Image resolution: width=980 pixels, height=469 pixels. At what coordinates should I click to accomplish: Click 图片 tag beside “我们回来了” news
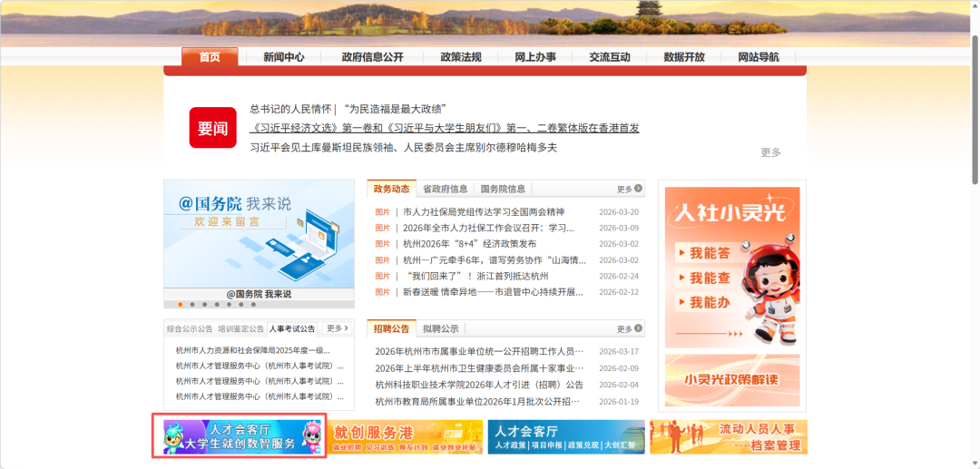tap(382, 276)
